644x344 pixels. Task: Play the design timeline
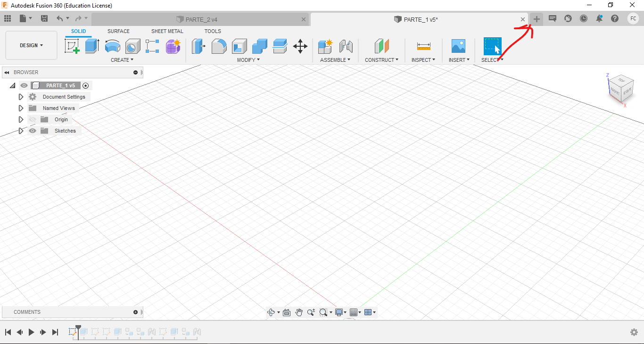pos(31,332)
